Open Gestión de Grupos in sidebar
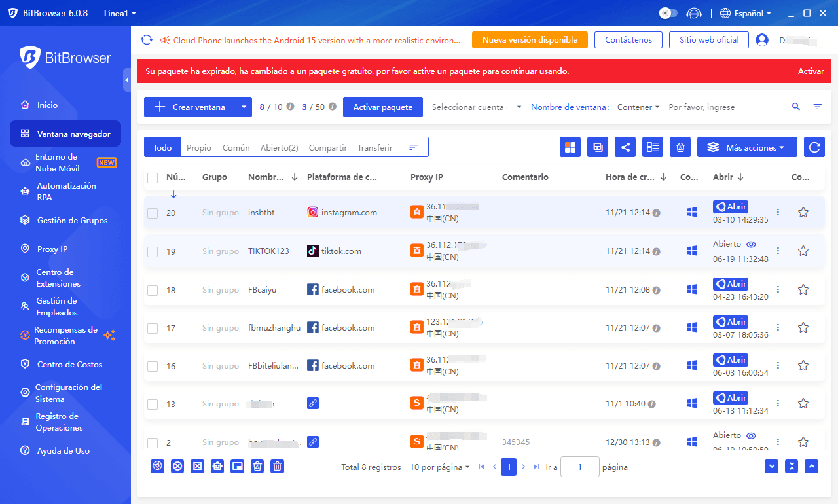This screenshot has height=504, width=838. [x=65, y=220]
